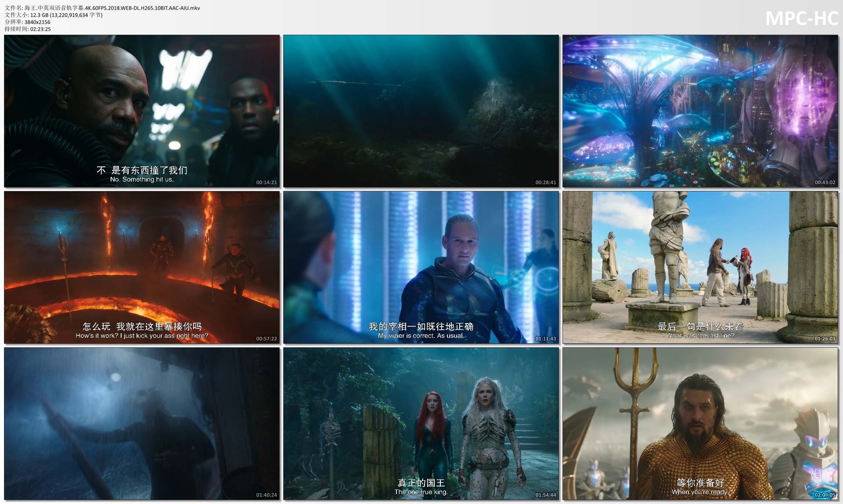Click the 'No. Something hit us.' subtitle
This screenshot has width=843, height=504.
(142, 180)
